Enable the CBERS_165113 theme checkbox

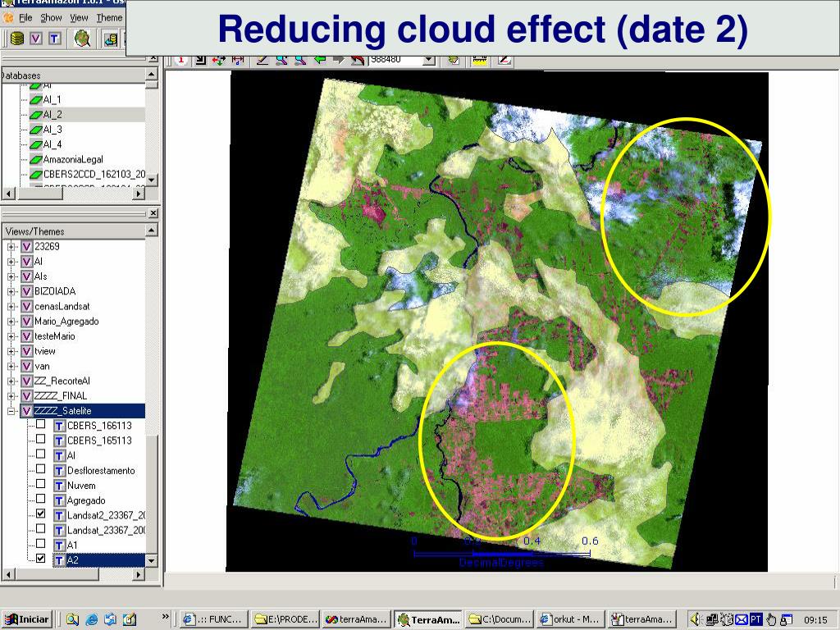41,440
